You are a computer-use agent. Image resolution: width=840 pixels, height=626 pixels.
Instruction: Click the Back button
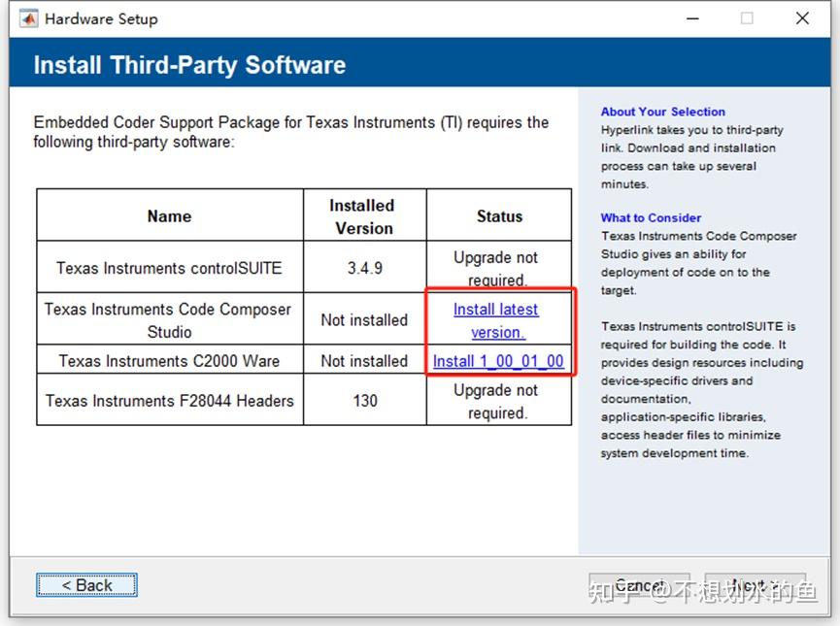click(x=86, y=585)
